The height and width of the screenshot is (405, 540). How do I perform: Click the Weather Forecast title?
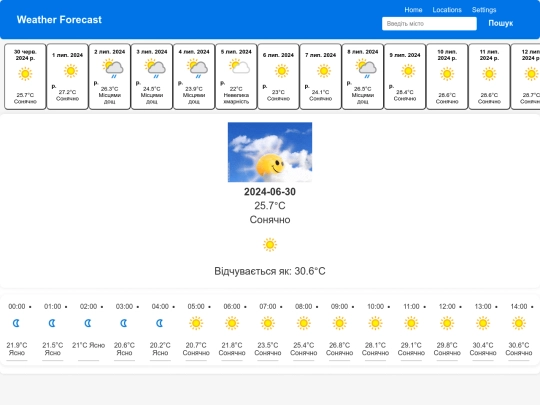click(x=59, y=20)
